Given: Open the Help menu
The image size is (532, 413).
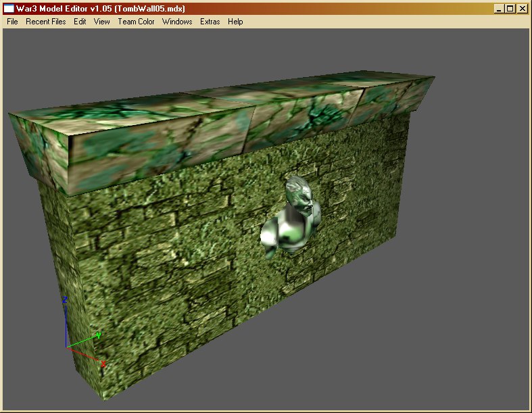Looking at the screenshot, I should (x=235, y=22).
